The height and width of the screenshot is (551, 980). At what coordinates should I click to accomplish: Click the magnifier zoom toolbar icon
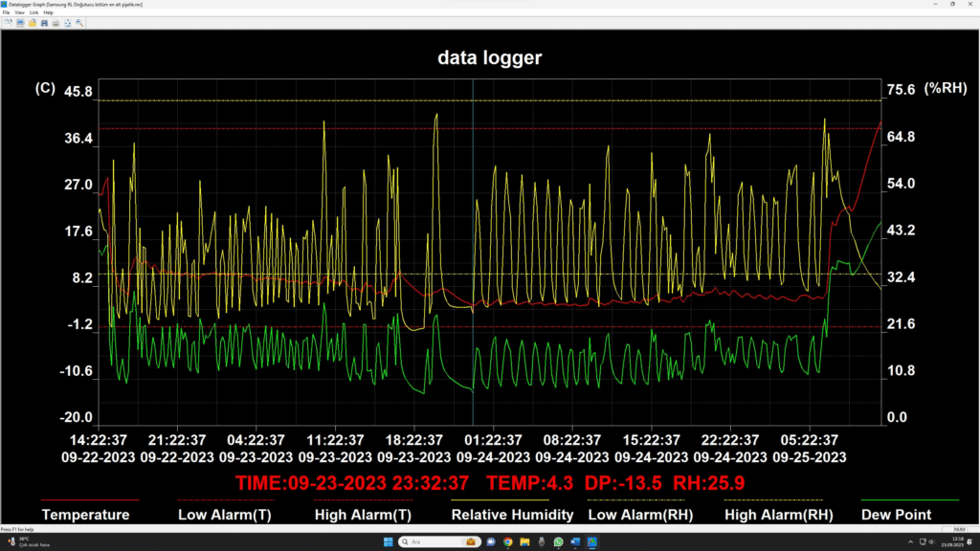tap(79, 23)
